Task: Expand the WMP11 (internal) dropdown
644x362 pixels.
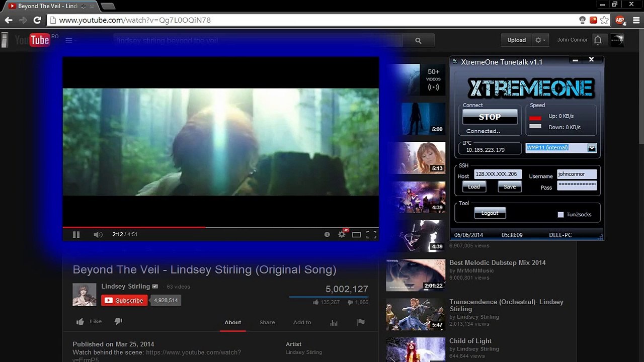Action: pos(592,148)
